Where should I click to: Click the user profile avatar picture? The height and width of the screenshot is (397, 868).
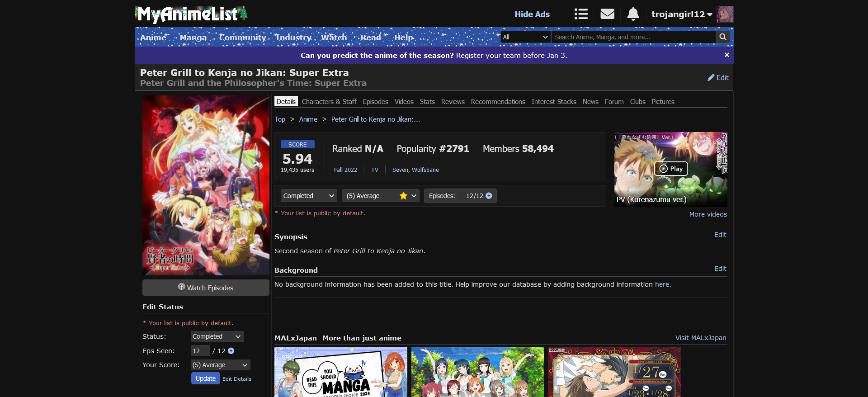(725, 14)
